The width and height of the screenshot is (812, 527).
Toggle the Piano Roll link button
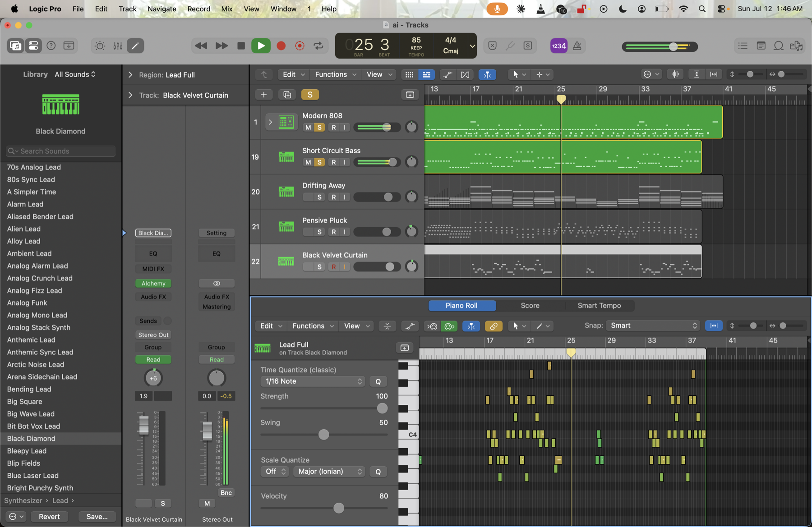click(x=494, y=326)
